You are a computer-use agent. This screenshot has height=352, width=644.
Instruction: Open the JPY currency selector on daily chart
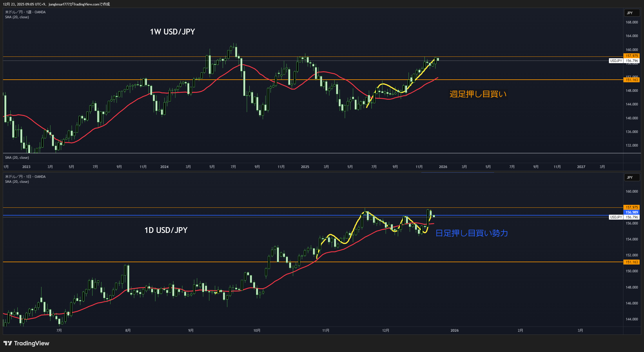coord(632,178)
